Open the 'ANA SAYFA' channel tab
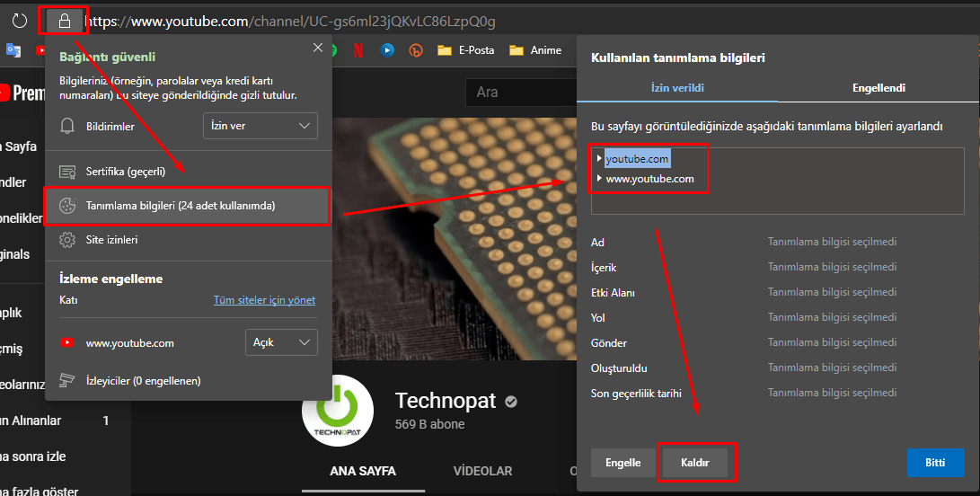 pos(363,471)
